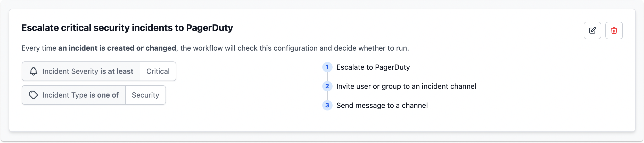Viewport: 644px width, 143px height.
Task: Click Incident Severity is at least condition
Action: click(81, 71)
